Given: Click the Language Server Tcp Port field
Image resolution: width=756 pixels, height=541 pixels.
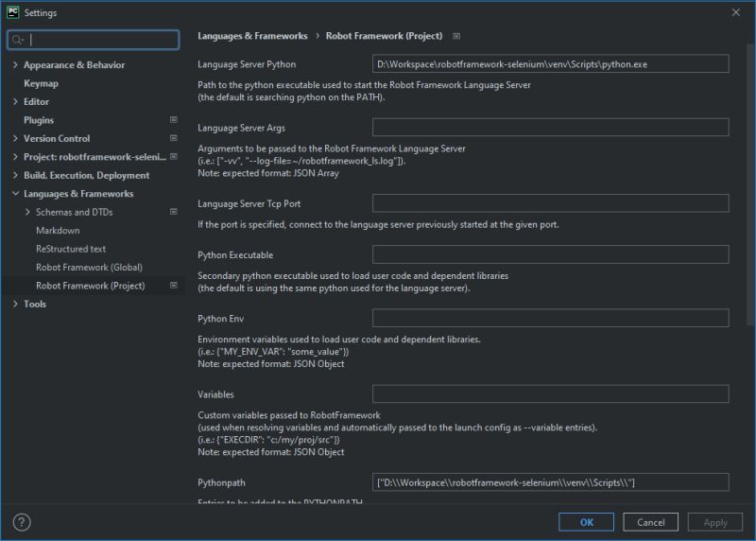Looking at the screenshot, I should coord(551,203).
